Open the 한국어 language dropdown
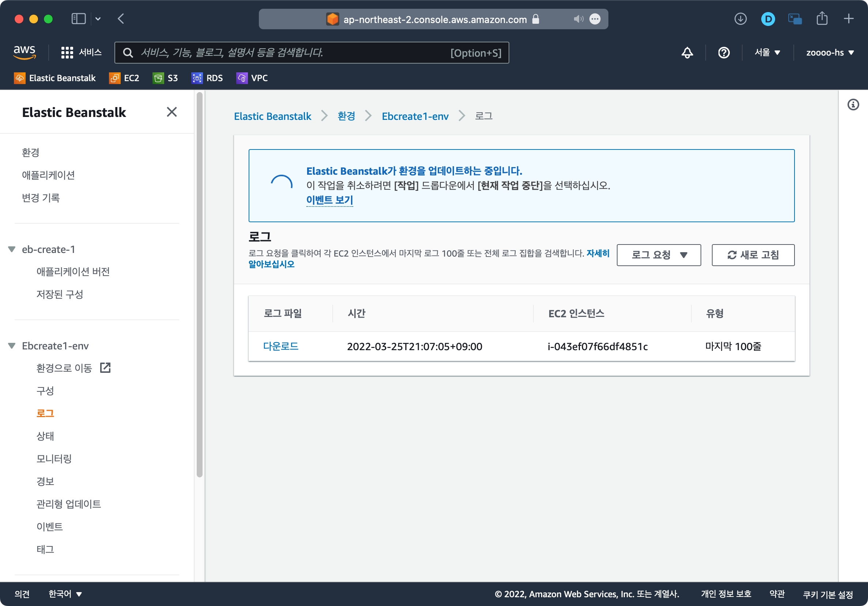This screenshot has height=606, width=868. tap(65, 594)
